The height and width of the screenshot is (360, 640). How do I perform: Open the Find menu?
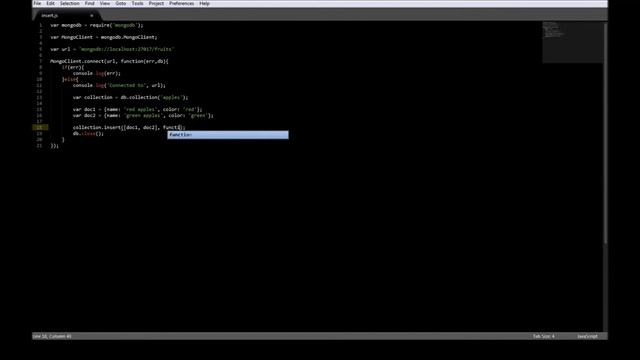coord(90,3)
